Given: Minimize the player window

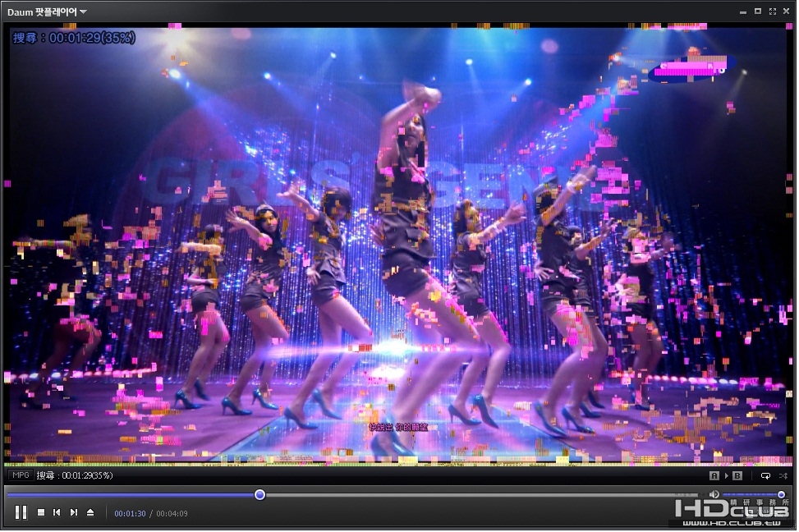Looking at the screenshot, I should [x=743, y=11].
